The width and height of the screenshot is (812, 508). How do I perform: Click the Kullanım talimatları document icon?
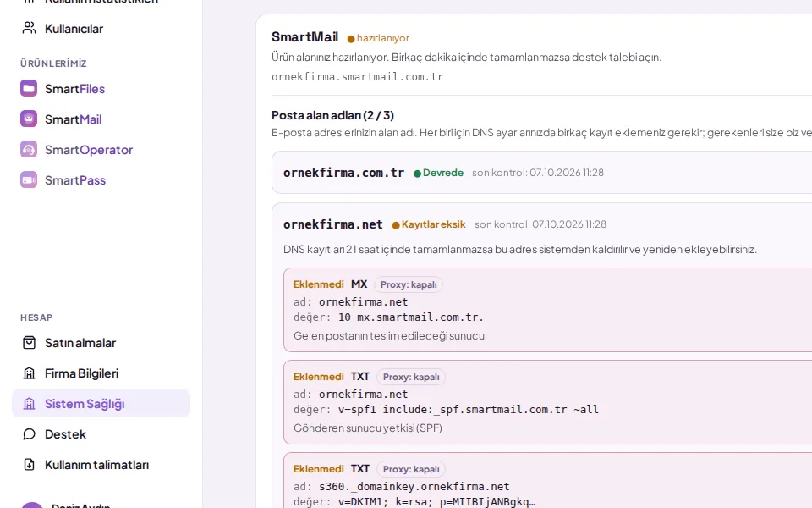[x=29, y=465]
